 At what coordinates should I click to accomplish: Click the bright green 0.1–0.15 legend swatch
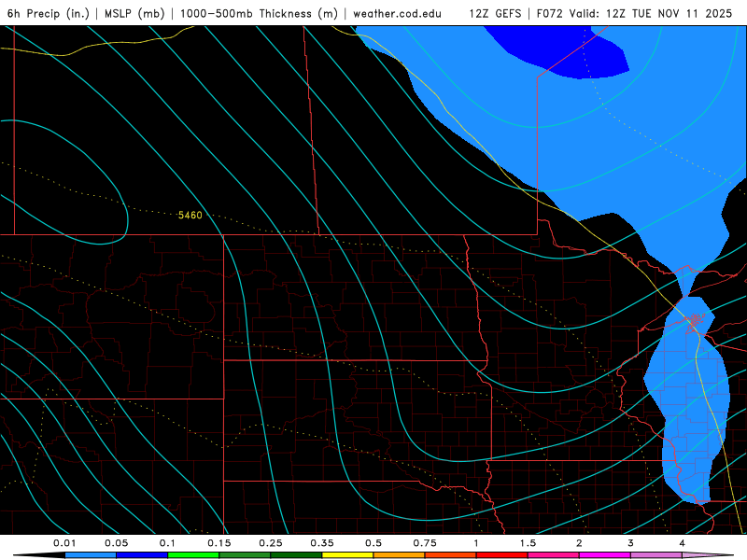(193, 555)
